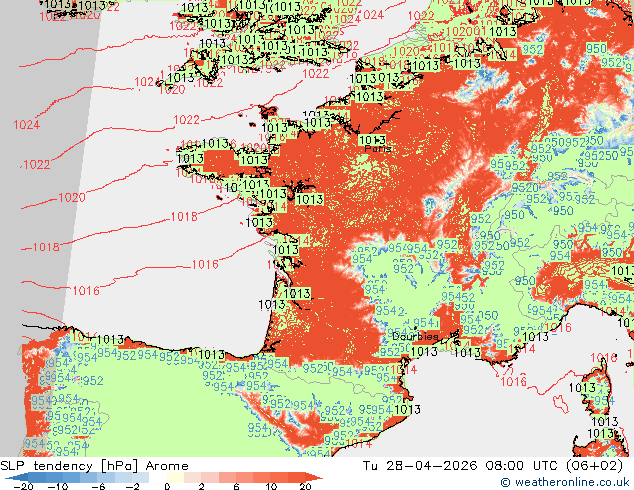Click the '(06+02)' forecast offset text
The height and width of the screenshot is (490, 634).
pyautogui.click(x=596, y=466)
